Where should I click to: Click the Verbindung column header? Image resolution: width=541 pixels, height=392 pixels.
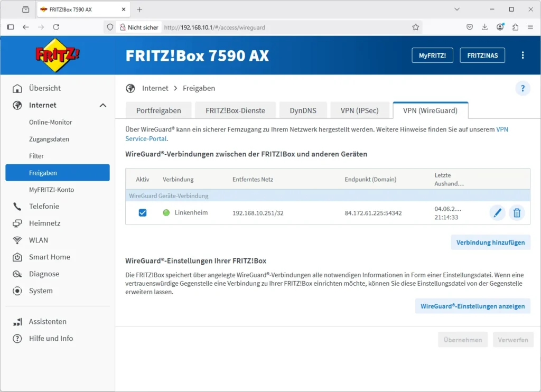click(x=178, y=180)
